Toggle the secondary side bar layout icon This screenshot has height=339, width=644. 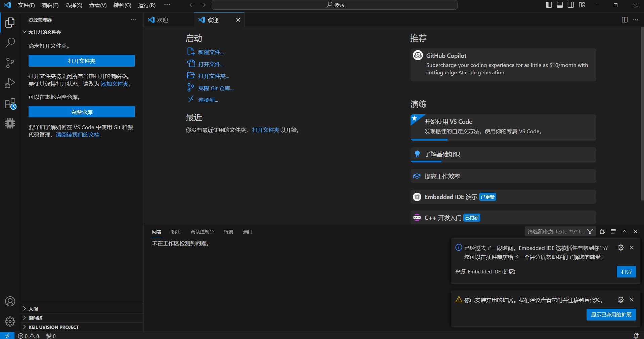click(x=571, y=5)
